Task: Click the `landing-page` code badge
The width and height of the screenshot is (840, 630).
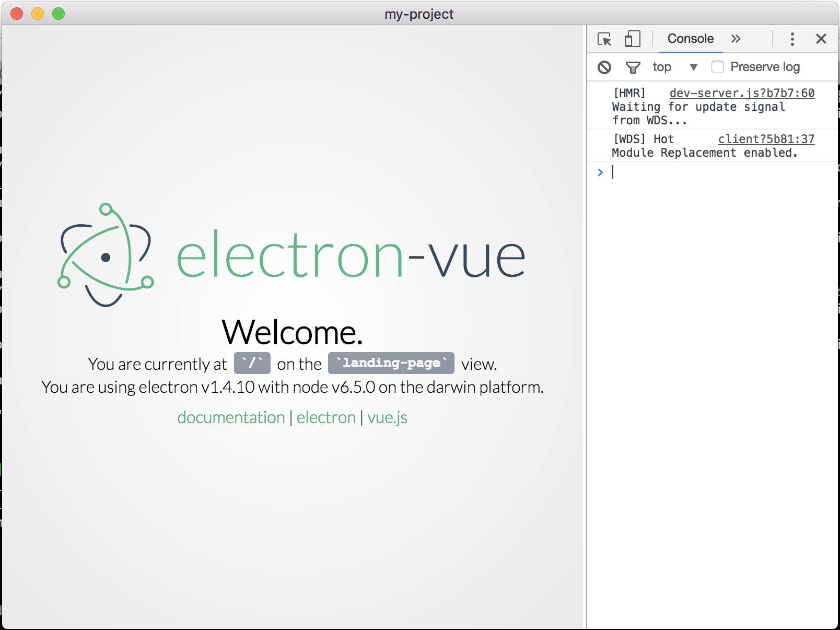Action: click(x=391, y=363)
